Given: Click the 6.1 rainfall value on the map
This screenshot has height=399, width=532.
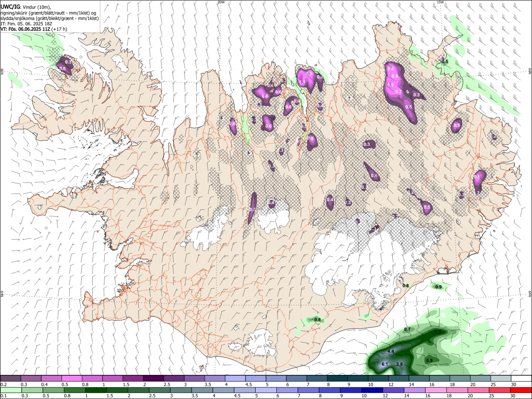Looking at the screenshot, I should 385,365.
